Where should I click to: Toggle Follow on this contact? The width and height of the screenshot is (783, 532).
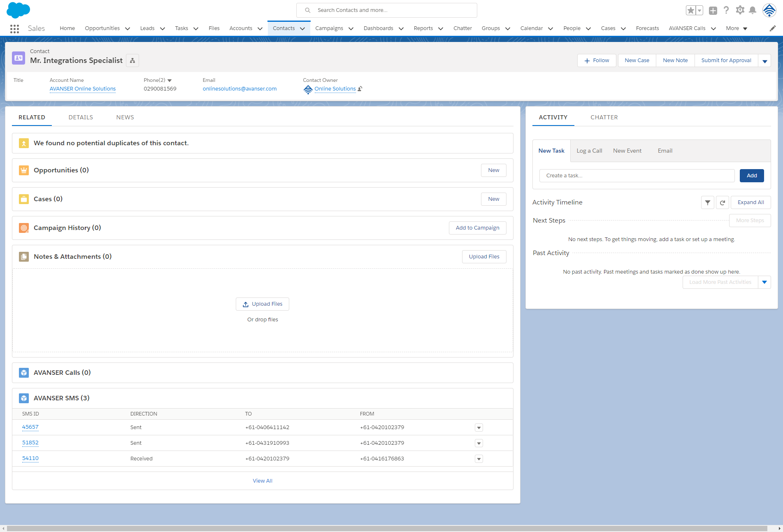pos(596,60)
